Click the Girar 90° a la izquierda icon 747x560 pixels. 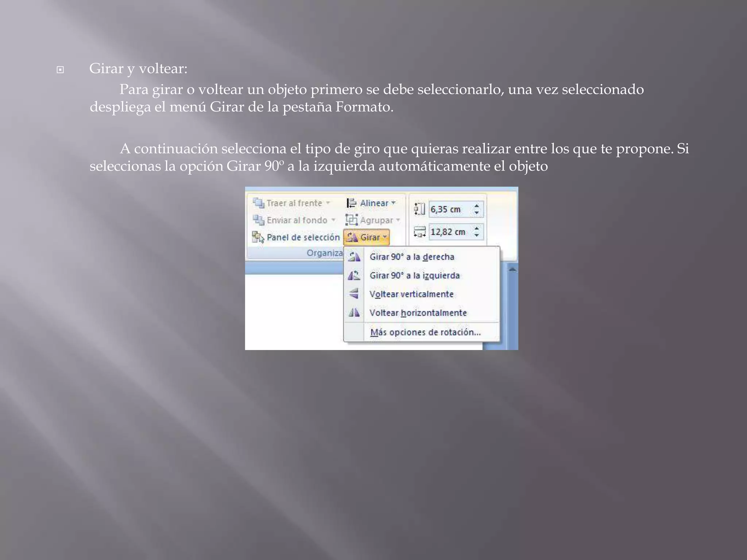pos(354,275)
